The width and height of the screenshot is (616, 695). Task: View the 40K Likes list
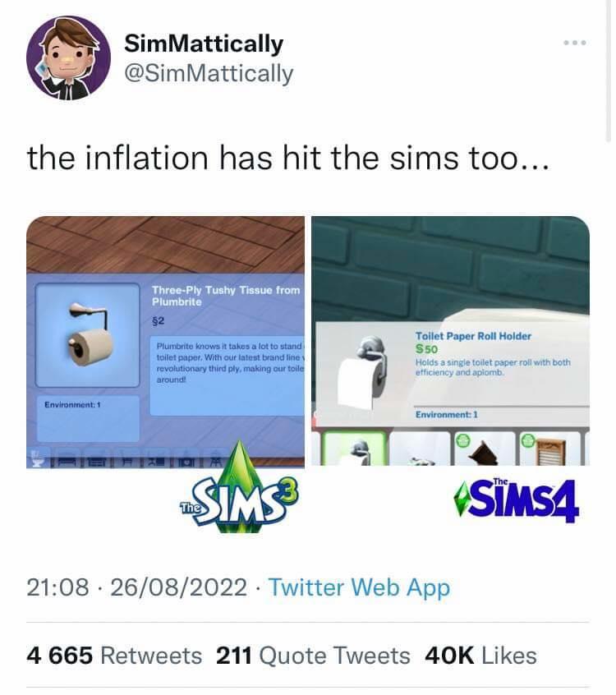(x=480, y=656)
